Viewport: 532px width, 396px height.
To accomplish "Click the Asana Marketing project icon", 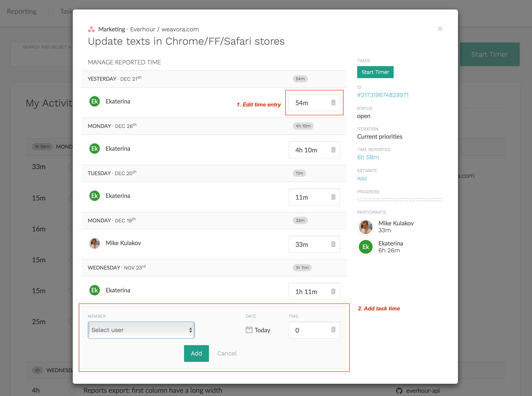I will (x=91, y=29).
